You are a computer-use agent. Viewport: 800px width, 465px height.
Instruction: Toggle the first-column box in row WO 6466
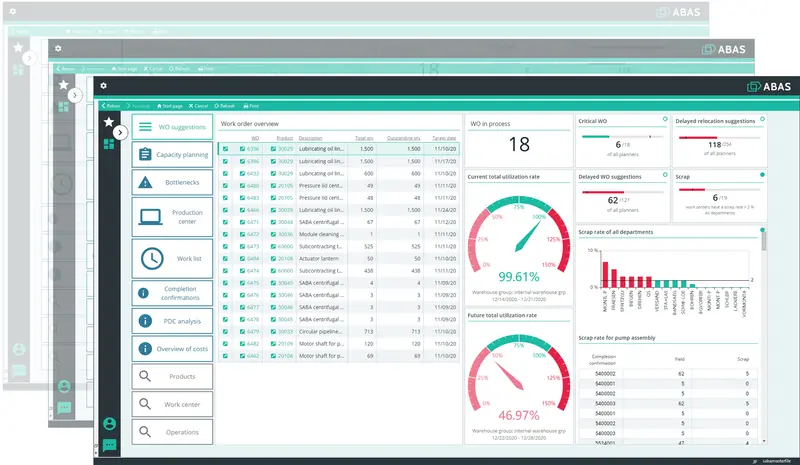(x=225, y=210)
